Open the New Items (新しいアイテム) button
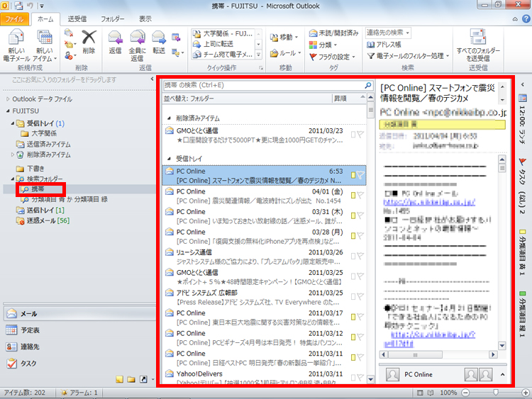The image size is (532, 399). (45, 46)
